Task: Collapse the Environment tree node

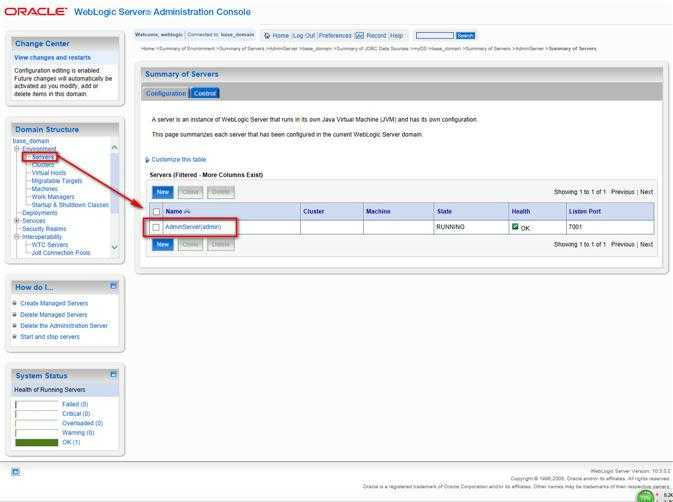Action: tap(17, 148)
